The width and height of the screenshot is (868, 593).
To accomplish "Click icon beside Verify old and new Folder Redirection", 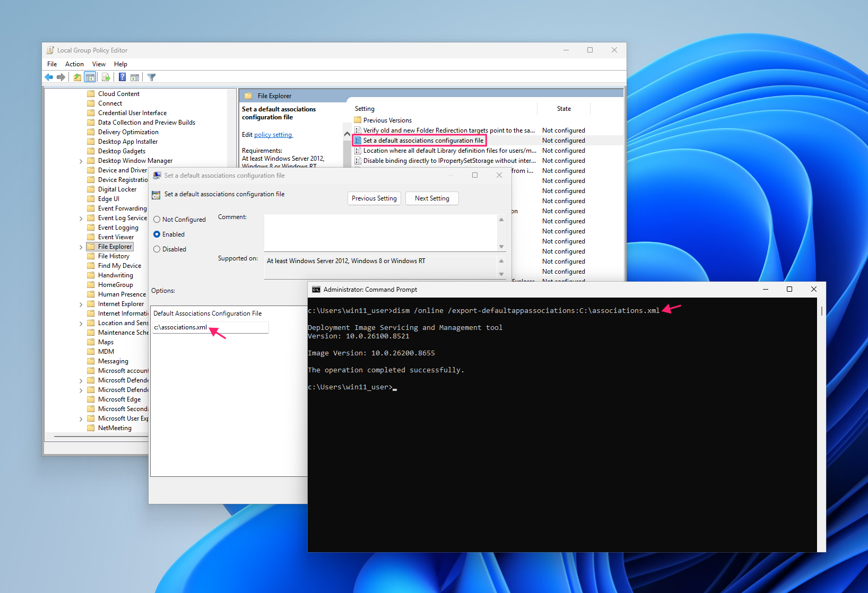I will click(x=358, y=130).
